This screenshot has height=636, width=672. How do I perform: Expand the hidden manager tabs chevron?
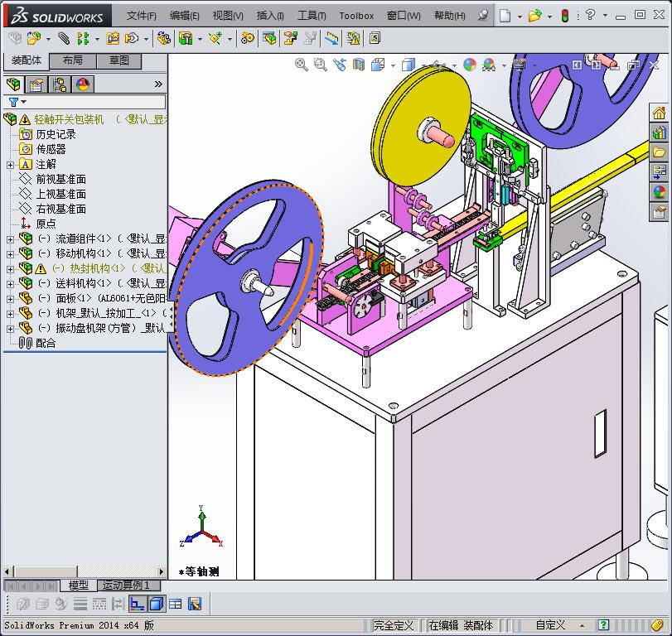click(158, 84)
